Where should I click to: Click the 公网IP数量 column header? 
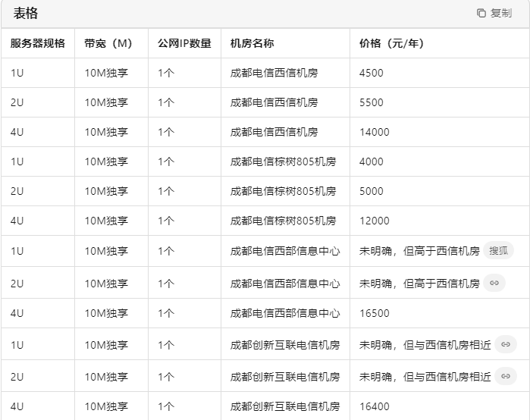pyautogui.click(x=184, y=43)
